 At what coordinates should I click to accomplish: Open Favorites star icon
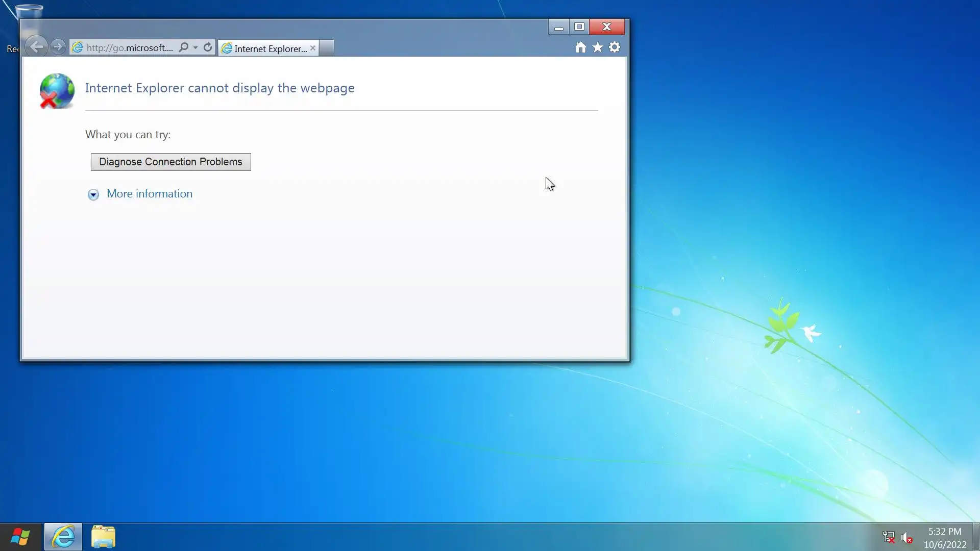(597, 47)
